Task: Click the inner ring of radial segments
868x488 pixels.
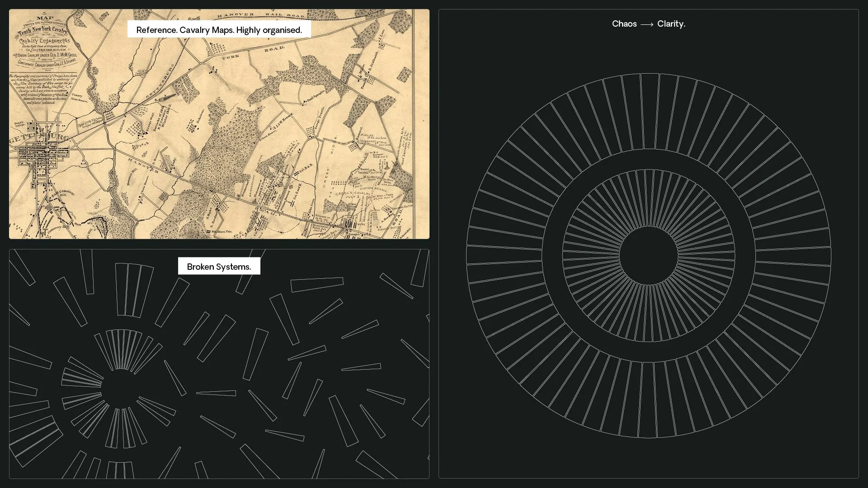Action: [x=648, y=199]
